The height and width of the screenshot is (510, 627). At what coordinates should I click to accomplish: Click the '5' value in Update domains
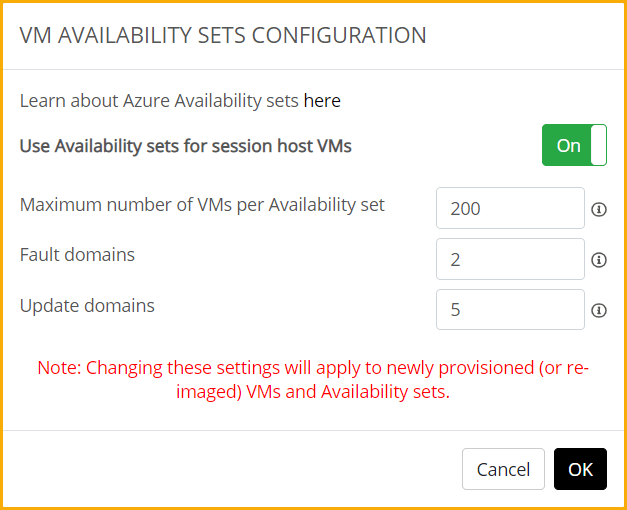(x=456, y=310)
